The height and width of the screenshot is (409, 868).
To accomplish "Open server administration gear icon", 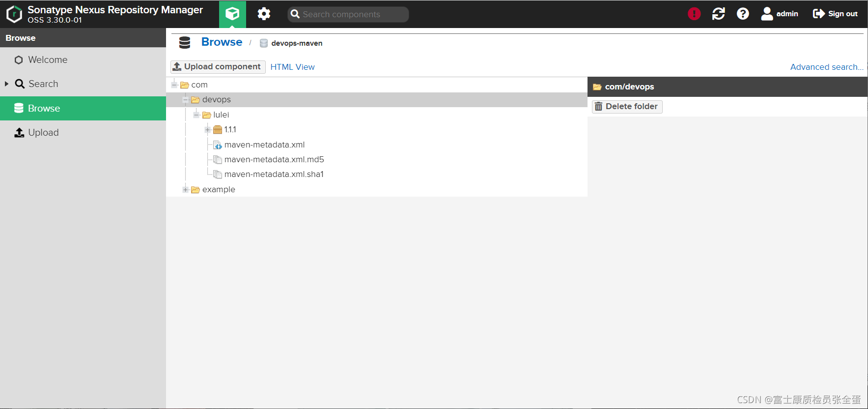I will pos(264,14).
